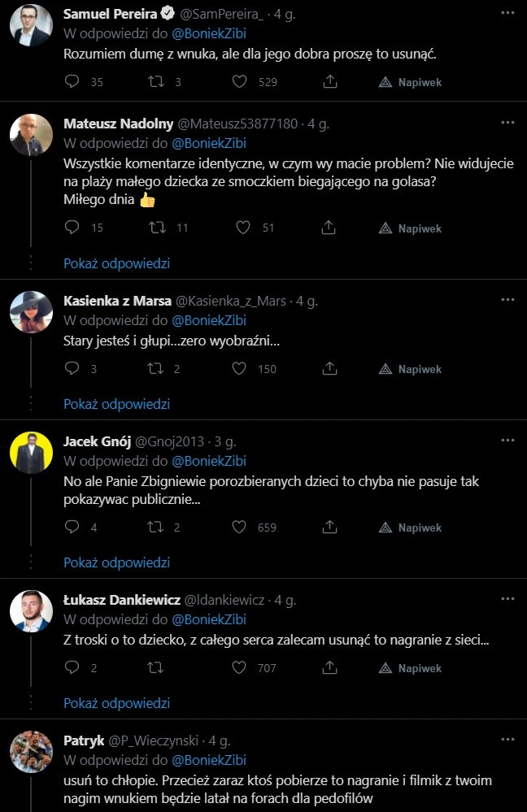
Task: Reply to Mateusz Nadolny's tweet
Action: (72, 227)
